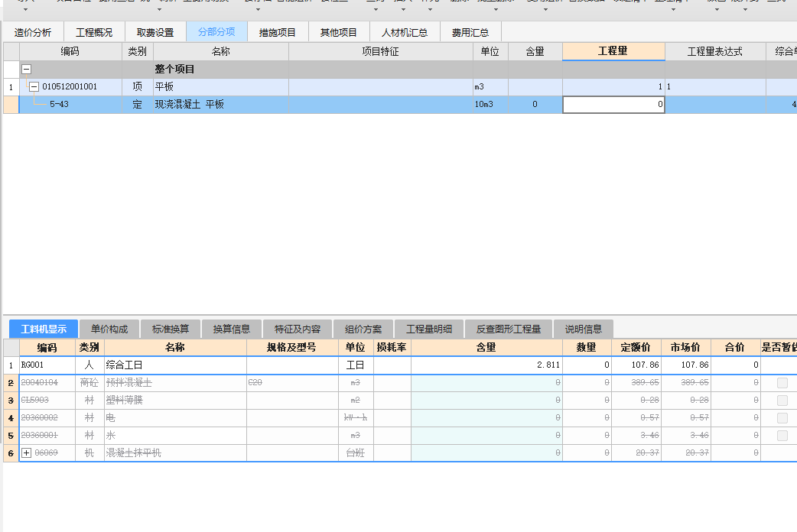Switch to the 工程概况 tab
The height and width of the screenshot is (532, 797).
(94, 33)
